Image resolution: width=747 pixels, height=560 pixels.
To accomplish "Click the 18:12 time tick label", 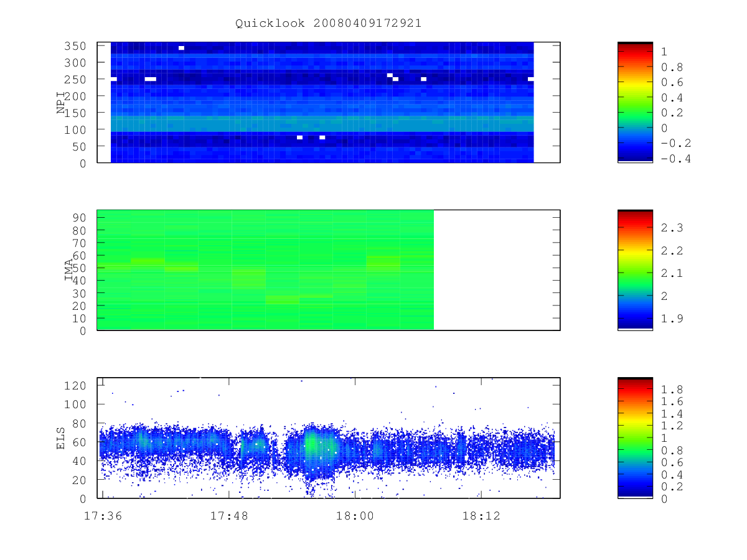I will click(x=481, y=516).
